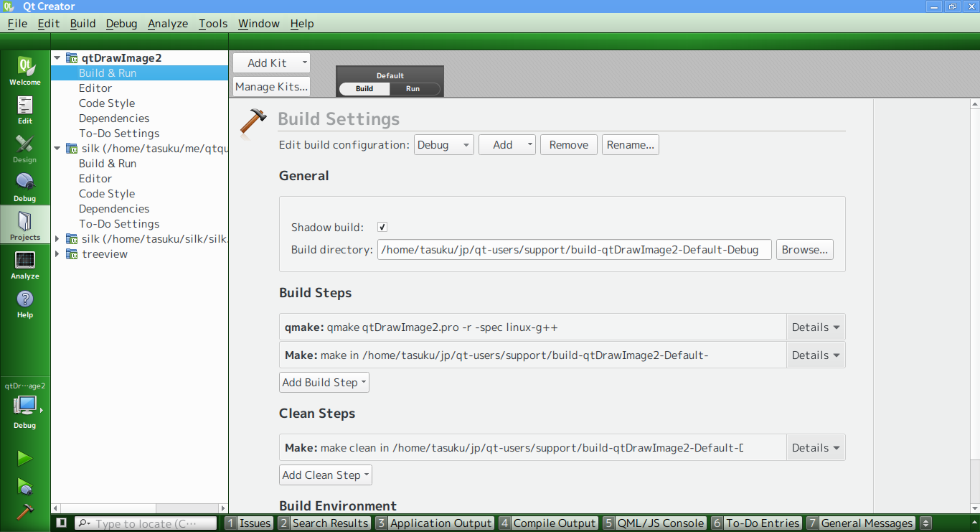The width and height of the screenshot is (980, 532).
Task: Open the Welcome mode
Action: tap(25, 70)
